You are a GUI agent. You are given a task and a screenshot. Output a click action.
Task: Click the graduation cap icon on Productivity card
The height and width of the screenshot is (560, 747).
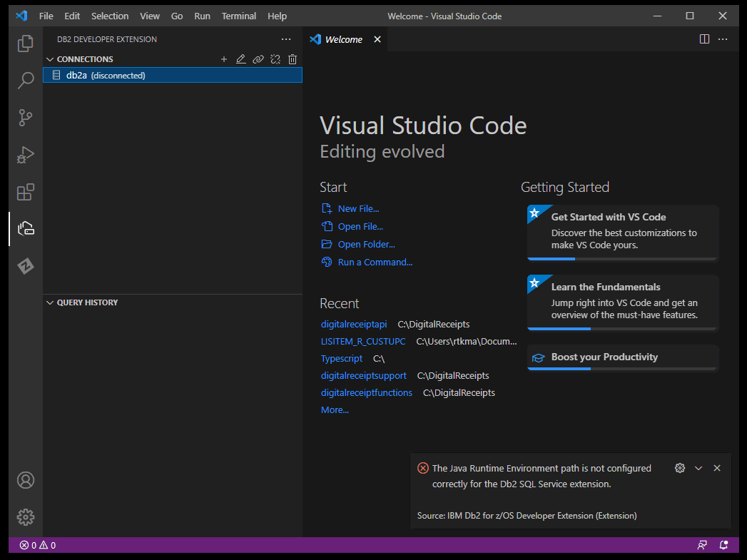click(x=539, y=357)
